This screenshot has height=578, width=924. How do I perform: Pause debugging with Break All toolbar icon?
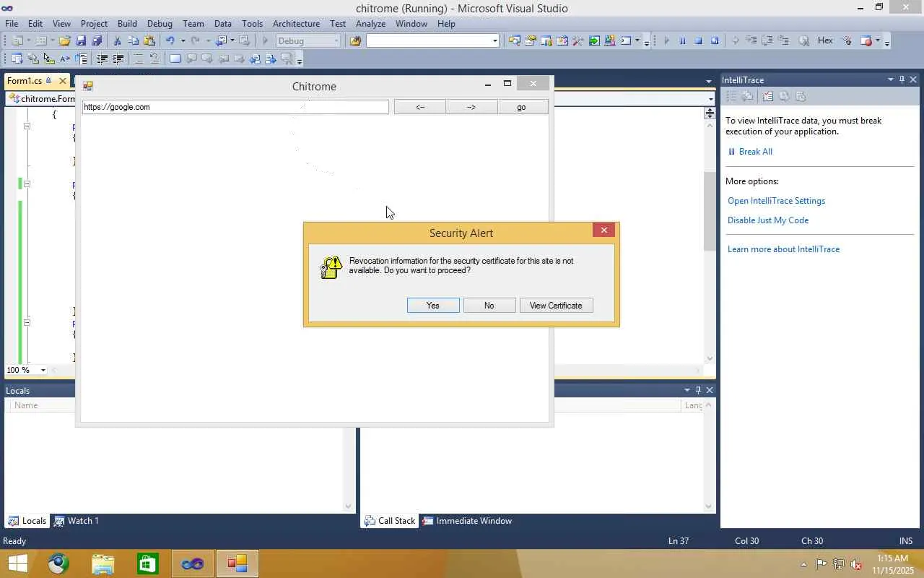click(682, 41)
